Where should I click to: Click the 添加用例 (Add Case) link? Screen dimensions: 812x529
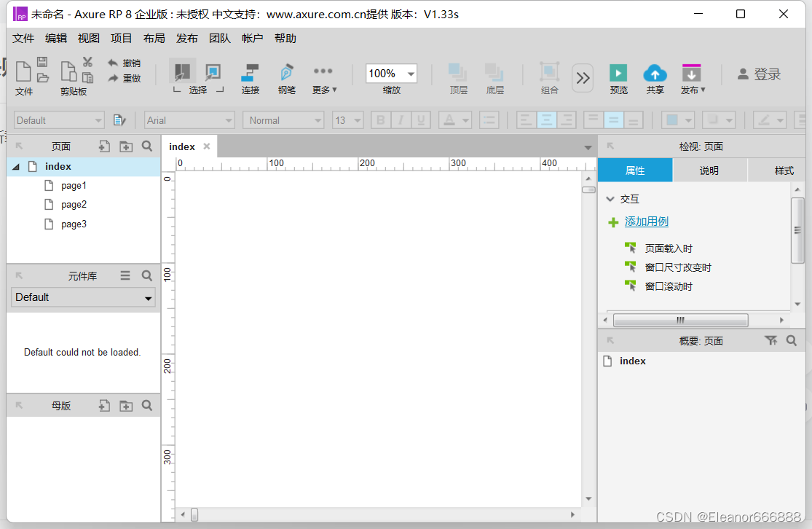[x=647, y=222]
